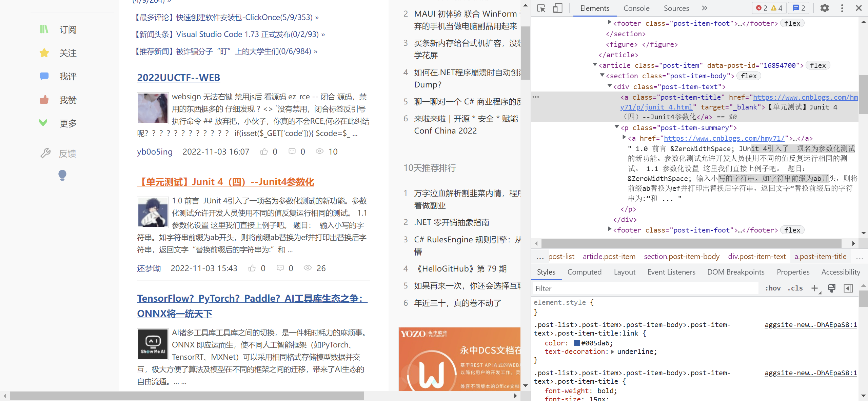868x401 pixels.
Task: Click the paintbrush rendering emulation icon
Action: point(831,288)
